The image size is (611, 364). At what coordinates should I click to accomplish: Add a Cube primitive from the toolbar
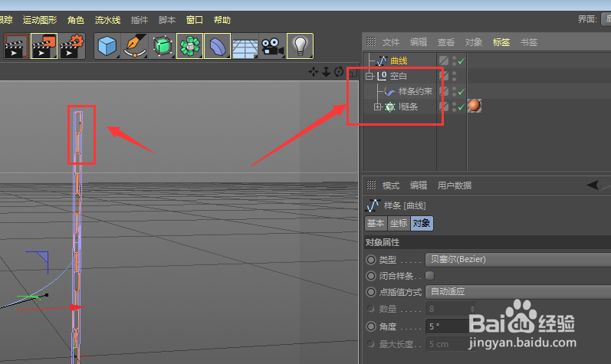[107, 46]
